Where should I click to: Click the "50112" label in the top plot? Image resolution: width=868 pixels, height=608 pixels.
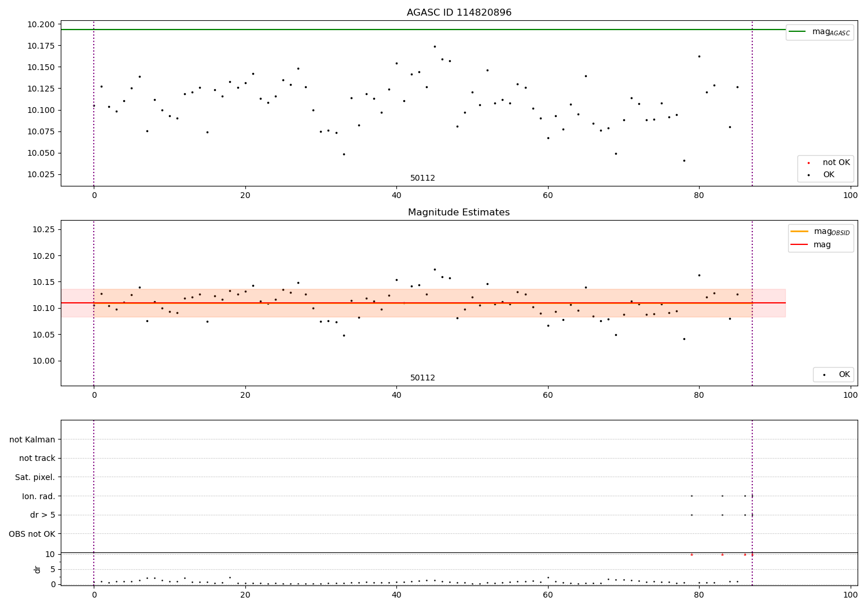click(x=422, y=178)
